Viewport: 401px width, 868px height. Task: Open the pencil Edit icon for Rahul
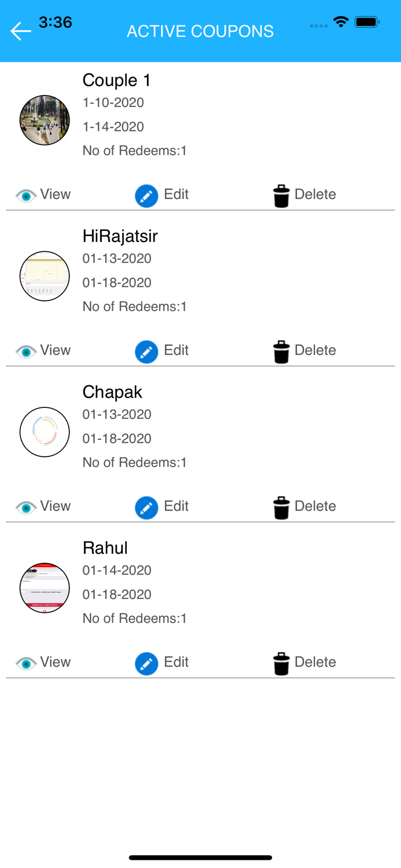tap(146, 664)
